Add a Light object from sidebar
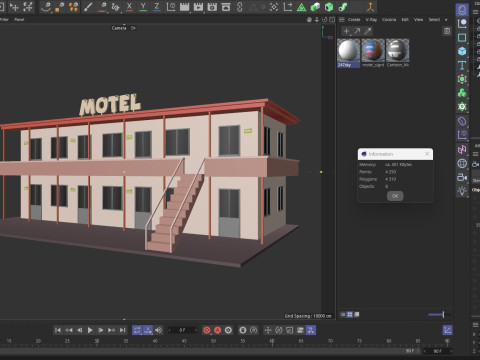480x360 pixels. pyautogui.click(x=462, y=191)
